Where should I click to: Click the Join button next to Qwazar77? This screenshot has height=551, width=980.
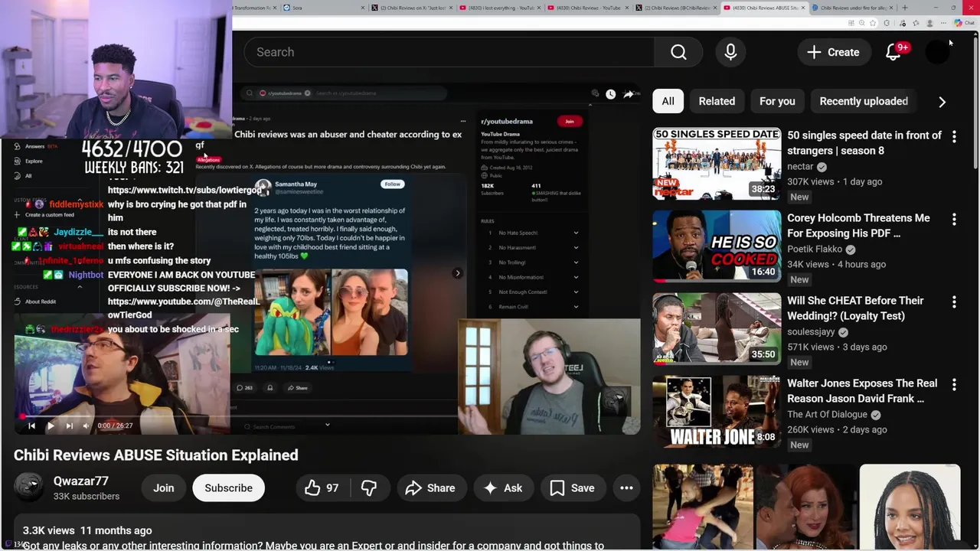[x=163, y=488]
